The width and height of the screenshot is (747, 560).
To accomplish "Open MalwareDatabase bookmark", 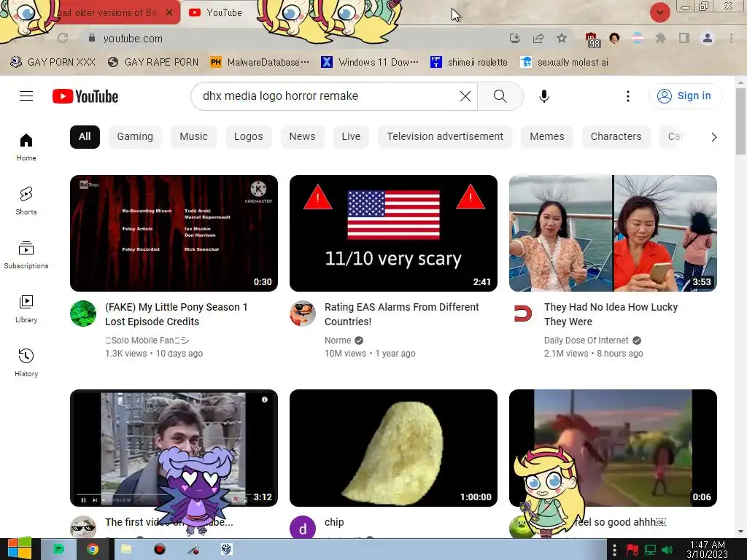I will [260, 63].
